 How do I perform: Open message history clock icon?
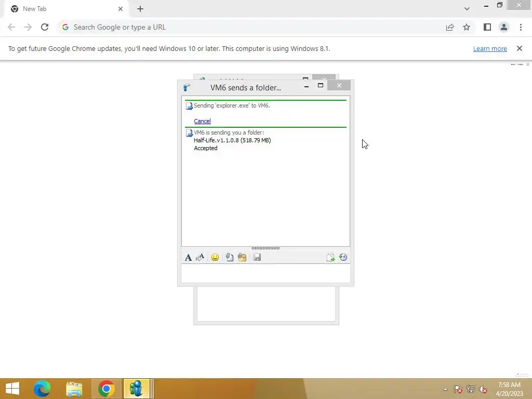click(343, 257)
